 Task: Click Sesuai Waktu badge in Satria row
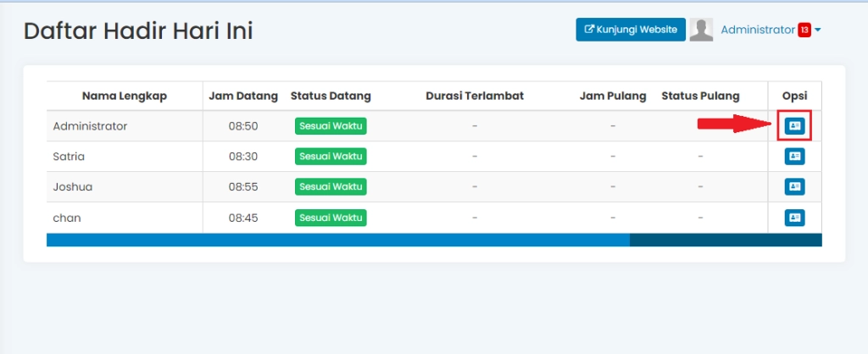click(331, 157)
